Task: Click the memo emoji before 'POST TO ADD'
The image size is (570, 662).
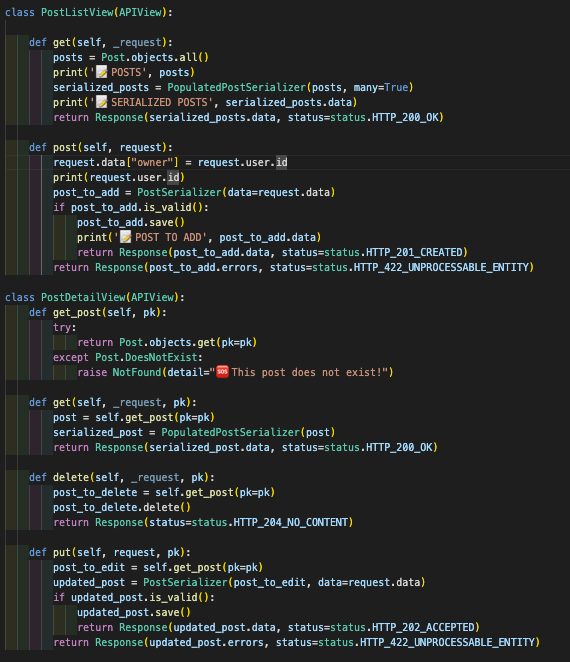Action: (x=125, y=237)
